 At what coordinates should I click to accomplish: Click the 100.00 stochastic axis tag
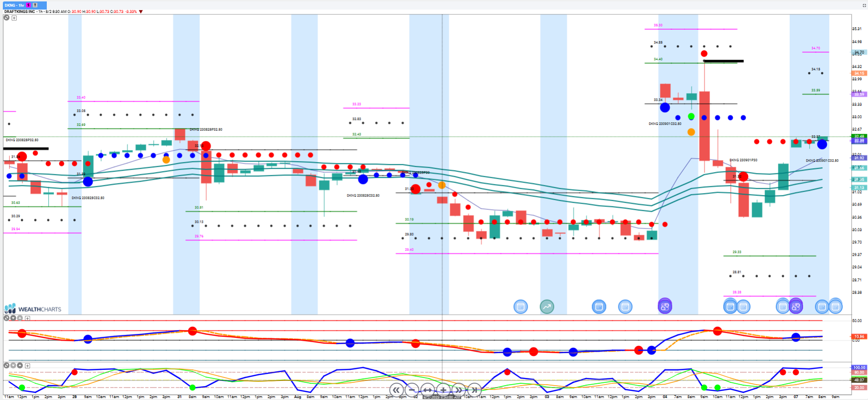(x=859, y=368)
